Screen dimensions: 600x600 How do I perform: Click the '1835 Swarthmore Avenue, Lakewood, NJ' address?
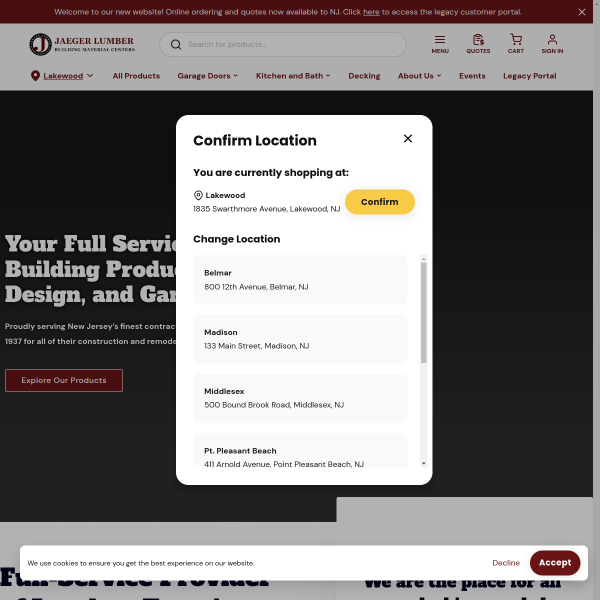pos(266,209)
